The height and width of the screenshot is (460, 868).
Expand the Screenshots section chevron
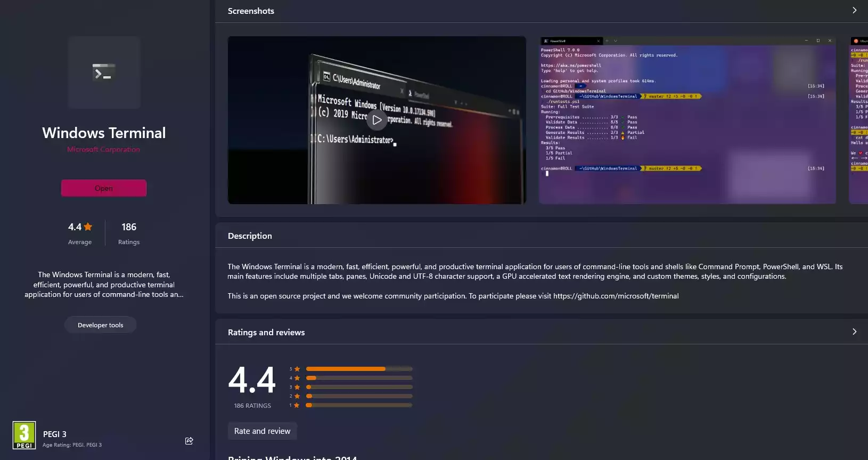855,11
